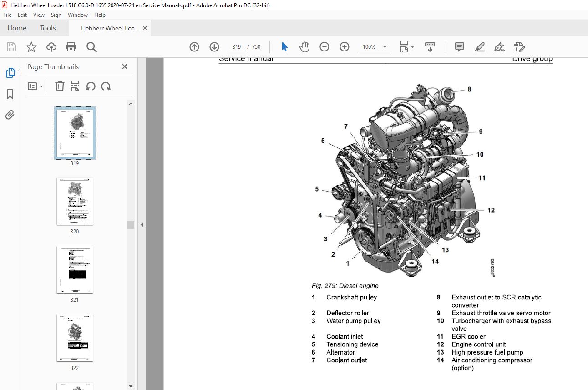Switch to the Home tab

[17, 28]
